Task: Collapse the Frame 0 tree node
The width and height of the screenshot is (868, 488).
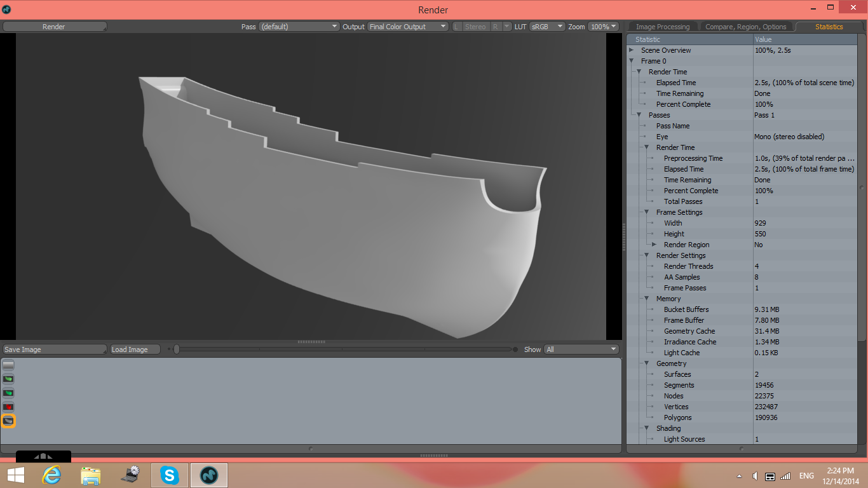Action: pos(632,61)
